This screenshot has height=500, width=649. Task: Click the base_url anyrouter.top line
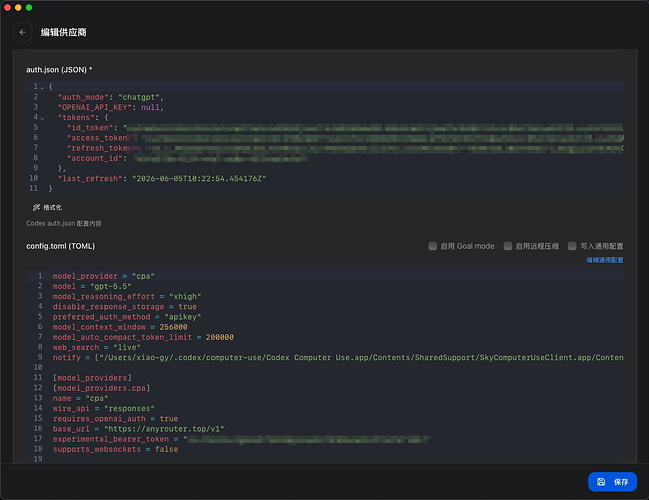click(x=138, y=429)
